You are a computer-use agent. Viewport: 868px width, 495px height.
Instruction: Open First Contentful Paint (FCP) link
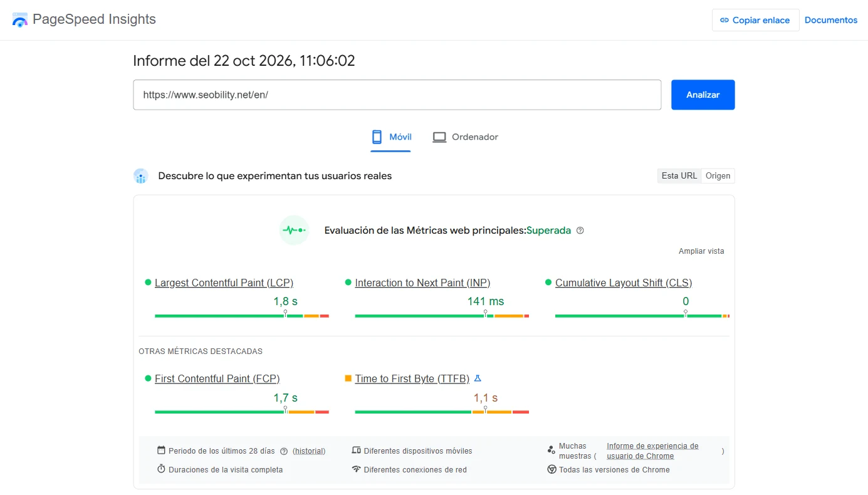(217, 378)
